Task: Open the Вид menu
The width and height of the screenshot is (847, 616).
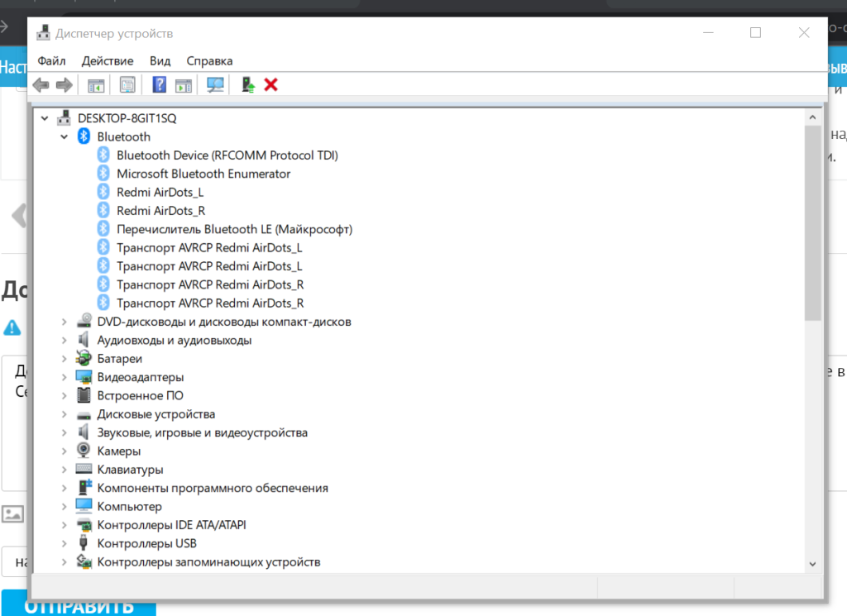Action: pos(160,60)
